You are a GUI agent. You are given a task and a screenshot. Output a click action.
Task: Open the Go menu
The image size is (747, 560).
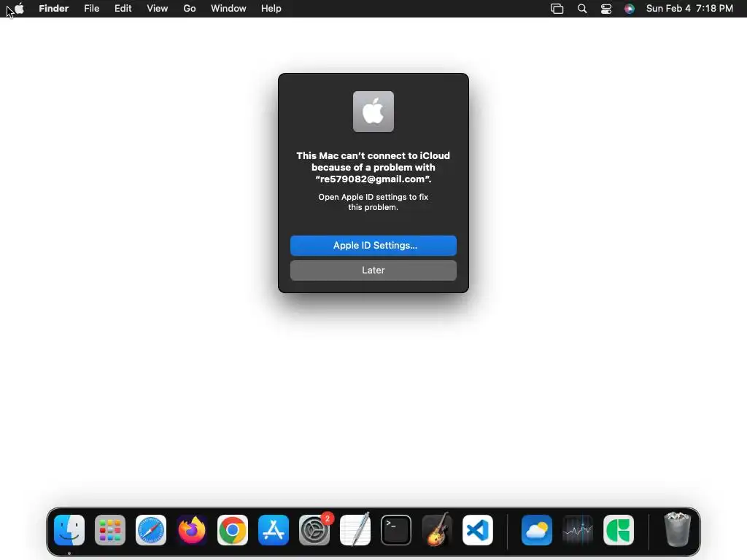[x=190, y=9]
